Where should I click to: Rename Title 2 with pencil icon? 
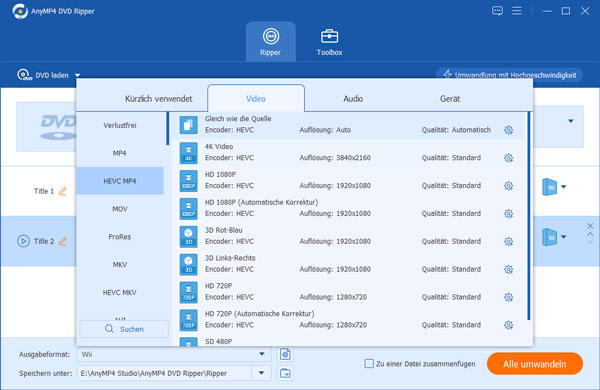tap(62, 241)
